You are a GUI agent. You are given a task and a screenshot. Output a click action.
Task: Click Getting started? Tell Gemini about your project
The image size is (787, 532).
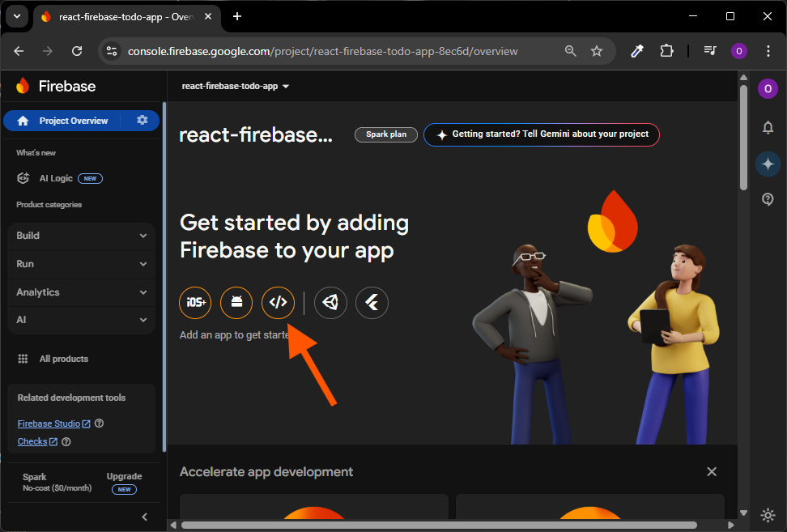click(x=542, y=134)
